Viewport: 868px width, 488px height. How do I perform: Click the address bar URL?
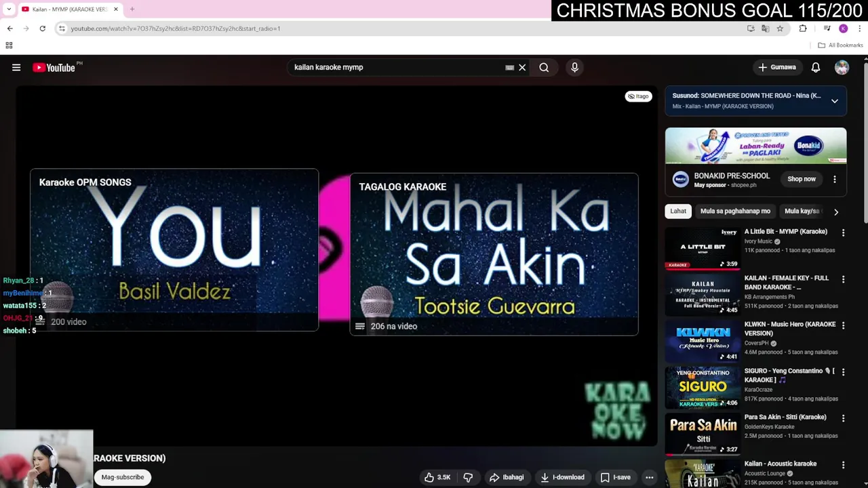coord(176,28)
